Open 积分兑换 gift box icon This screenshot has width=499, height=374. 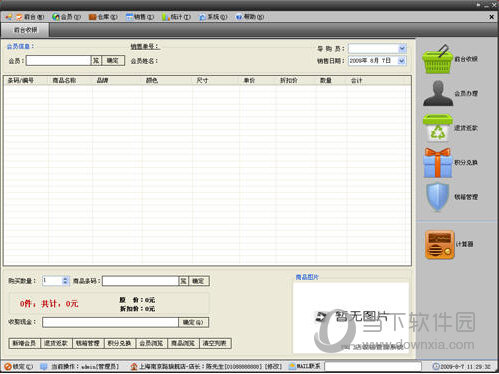coord(438,163)
